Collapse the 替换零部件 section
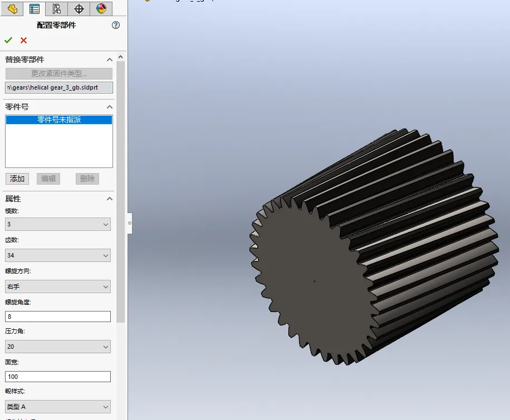This screenshot has height=420, width=510. point(110,60)
